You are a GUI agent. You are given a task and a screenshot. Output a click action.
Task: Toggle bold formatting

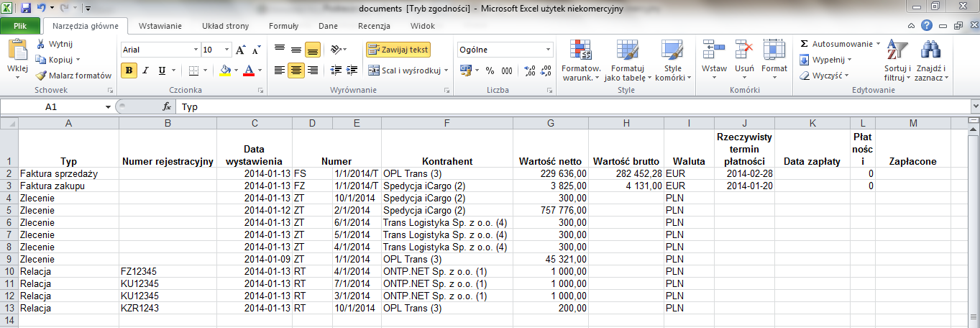pos(129,70)
